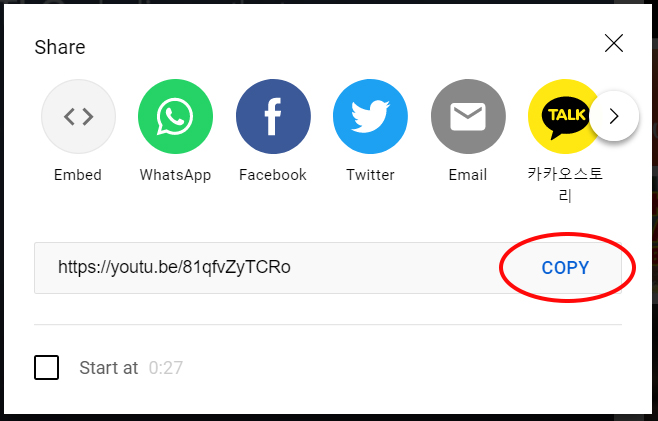Click the WhatsApp text label
Image resolution: width=658 pixels, height=421 pixels.
coord(175,175)
